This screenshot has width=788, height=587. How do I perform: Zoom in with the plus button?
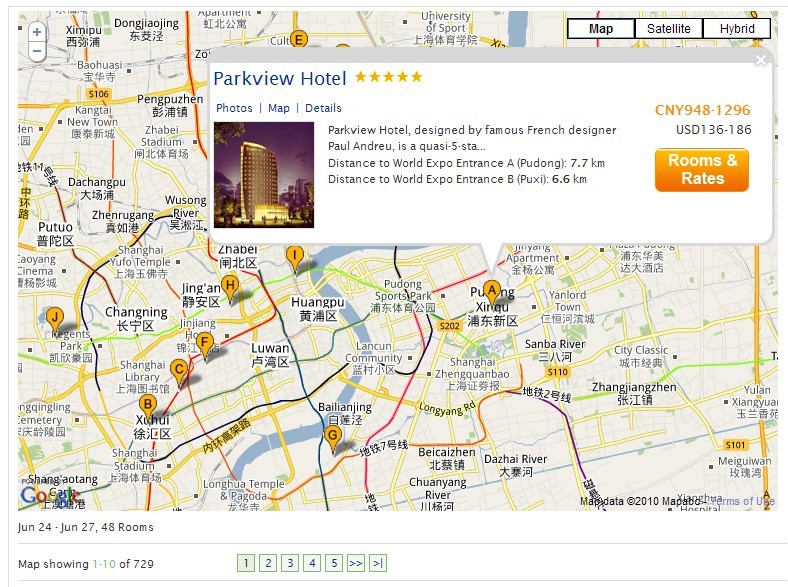tap(37, 32)
